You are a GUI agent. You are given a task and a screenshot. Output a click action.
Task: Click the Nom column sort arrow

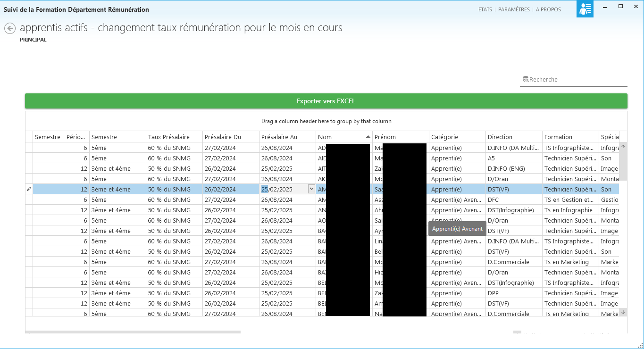tap(368, 137)
